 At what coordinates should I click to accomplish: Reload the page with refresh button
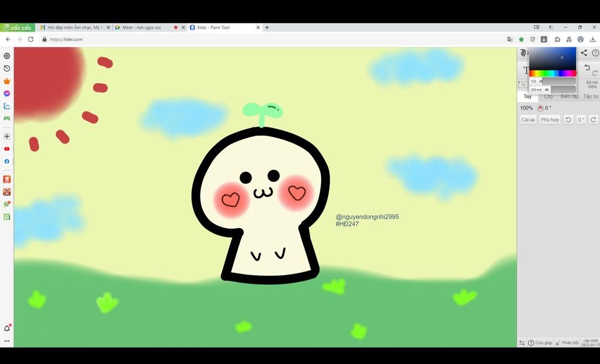pyautogui.click(x=30, y=39)
